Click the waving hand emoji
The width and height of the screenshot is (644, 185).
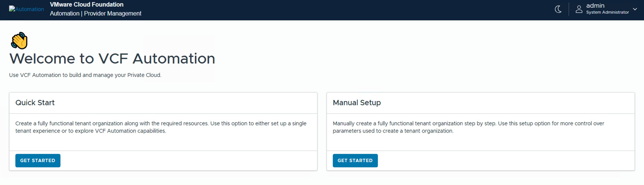point(19,40)
